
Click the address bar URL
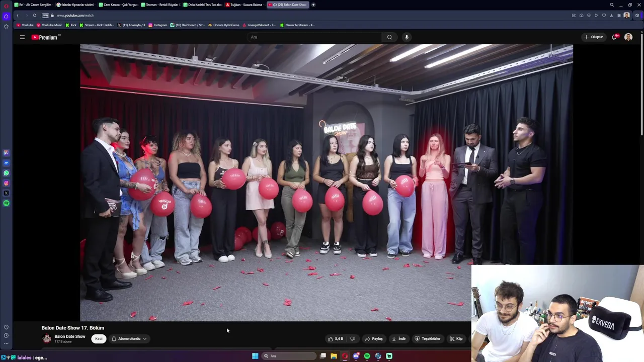point(75,16)
